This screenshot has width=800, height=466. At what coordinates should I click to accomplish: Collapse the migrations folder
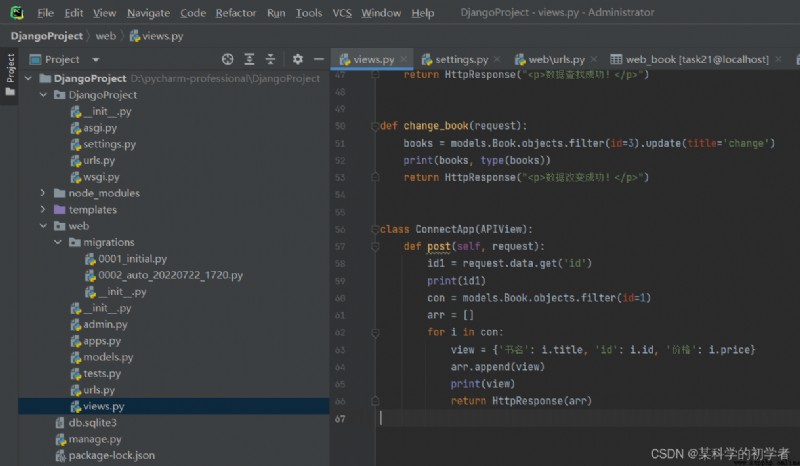[x=58, y=242]
